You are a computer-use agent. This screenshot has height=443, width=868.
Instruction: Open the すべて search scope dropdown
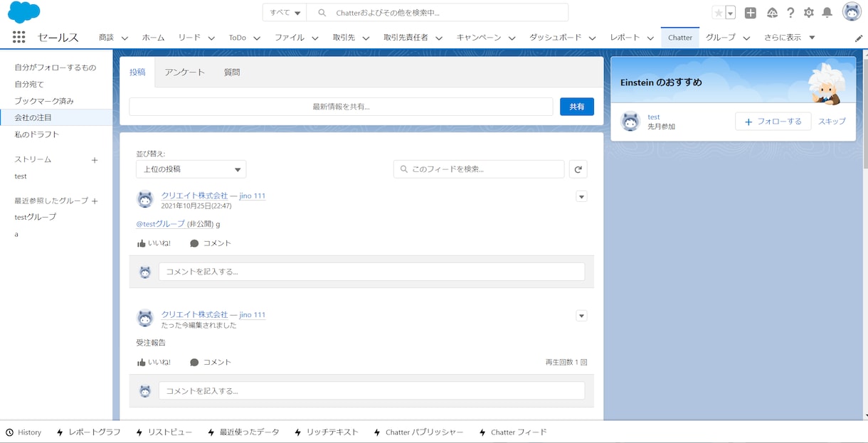tap(285, 13)
